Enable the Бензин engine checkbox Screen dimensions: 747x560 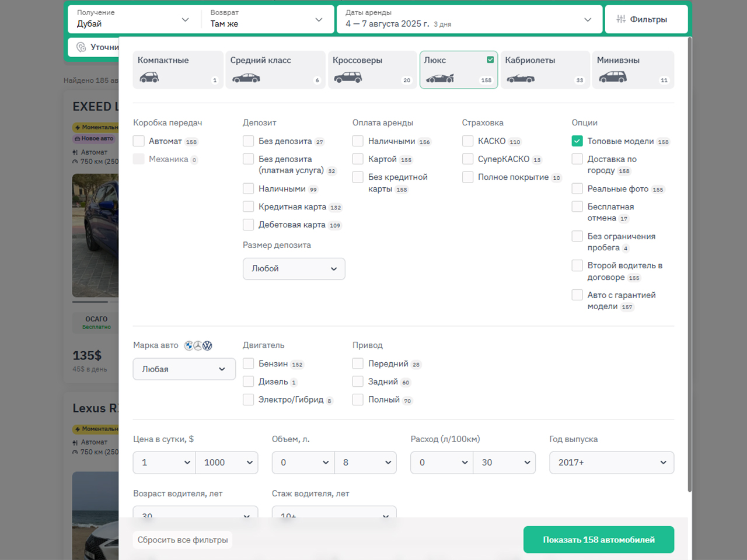click(249, 364)
